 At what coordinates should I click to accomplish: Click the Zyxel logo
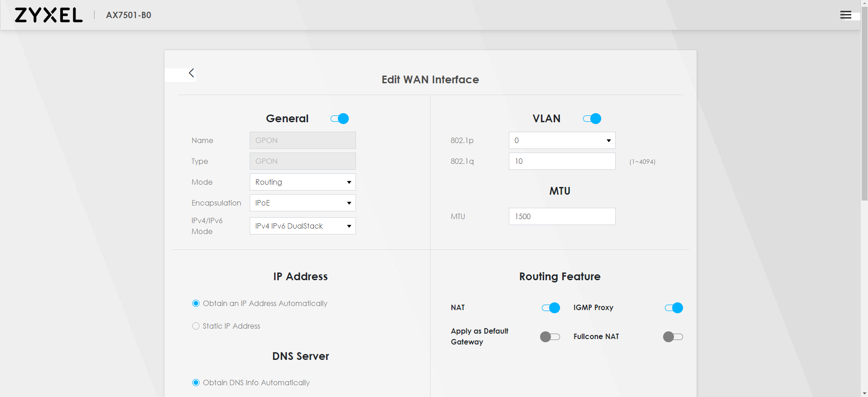[x=49, y=15]
